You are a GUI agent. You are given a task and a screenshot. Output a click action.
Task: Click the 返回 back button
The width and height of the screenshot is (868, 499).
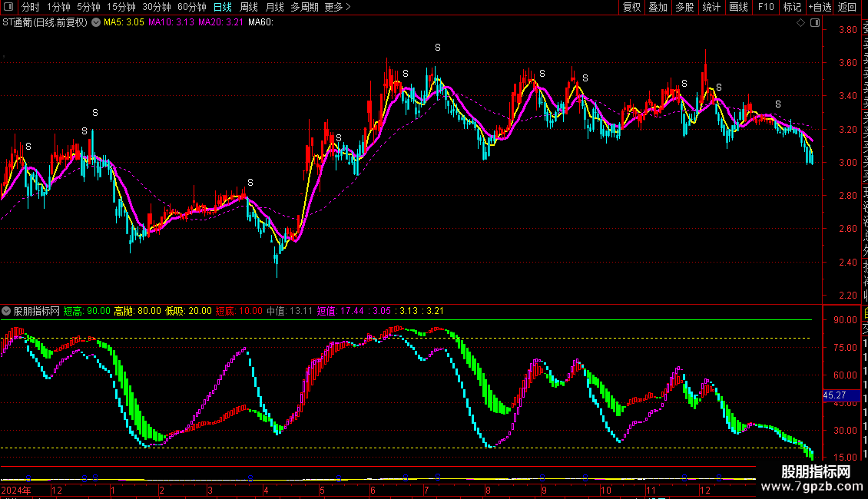tap(847, 7)
